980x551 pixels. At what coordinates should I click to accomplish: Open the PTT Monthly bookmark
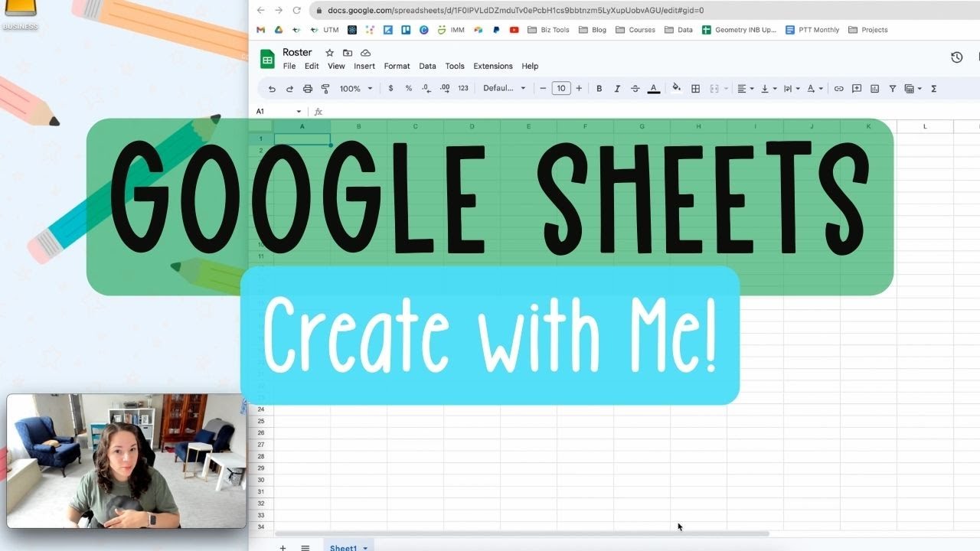coord(812,30)
